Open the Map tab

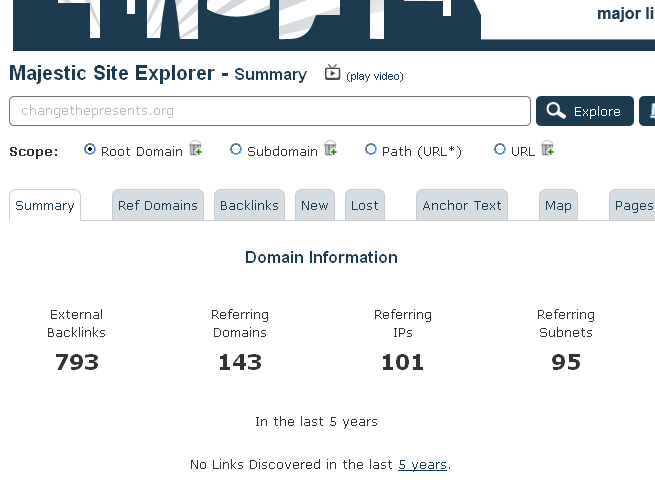coord(559,205)
